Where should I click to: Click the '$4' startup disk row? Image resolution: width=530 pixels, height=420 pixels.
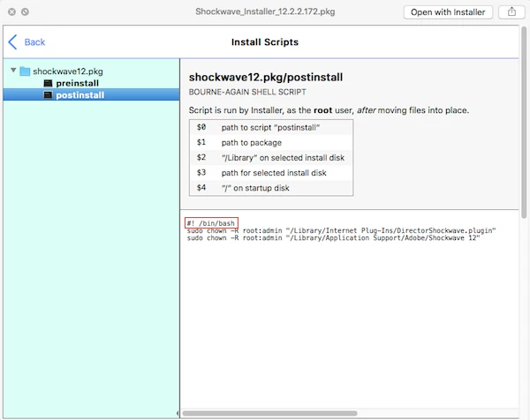click(x=271, y=188)
